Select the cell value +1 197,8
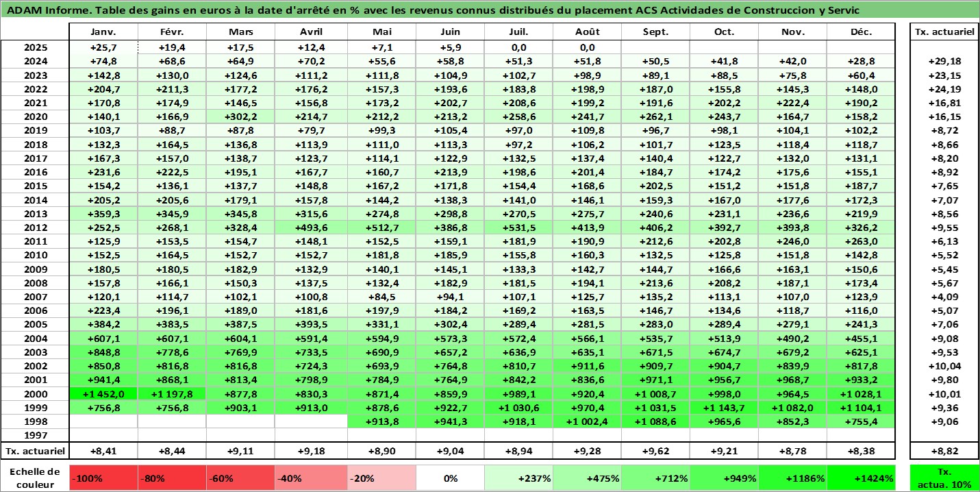Screen dimensions: 980x492 click(173, 393)
